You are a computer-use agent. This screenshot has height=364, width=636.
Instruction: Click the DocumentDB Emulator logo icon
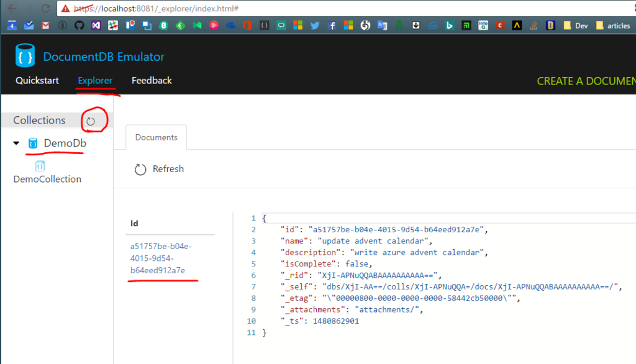25,55
